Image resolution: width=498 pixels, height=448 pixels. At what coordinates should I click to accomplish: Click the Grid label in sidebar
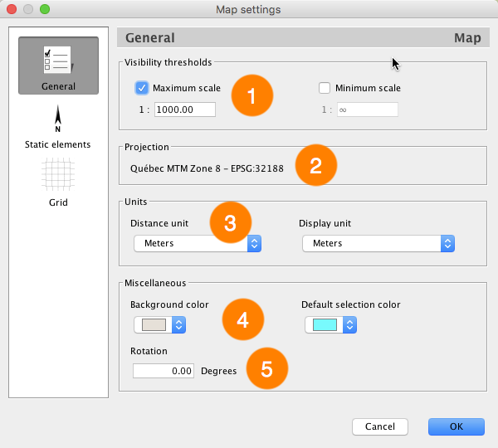point(58,202)
